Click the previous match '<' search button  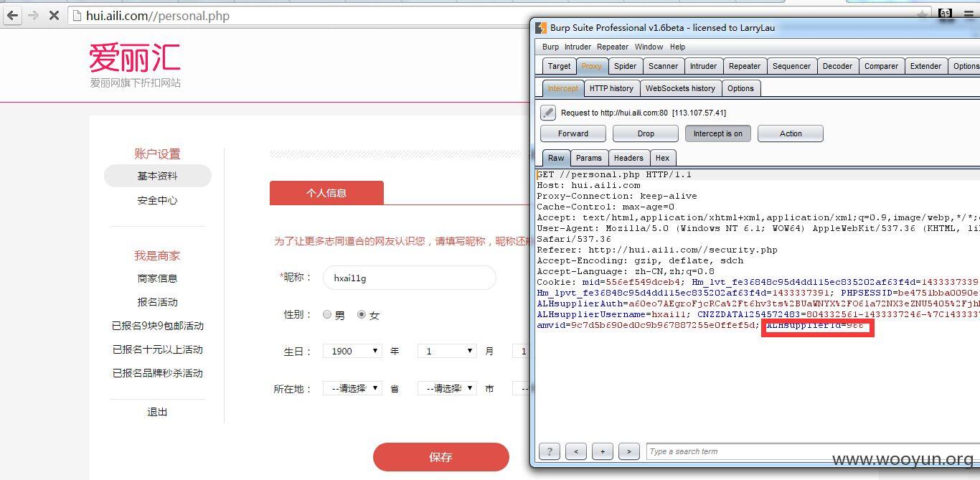pyautogui.click(x=575, y=451)
